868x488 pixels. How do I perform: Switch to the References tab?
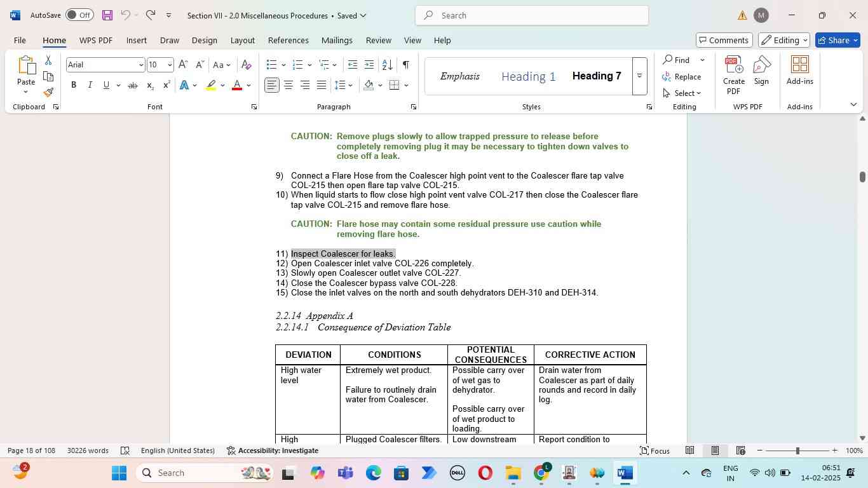288,40
